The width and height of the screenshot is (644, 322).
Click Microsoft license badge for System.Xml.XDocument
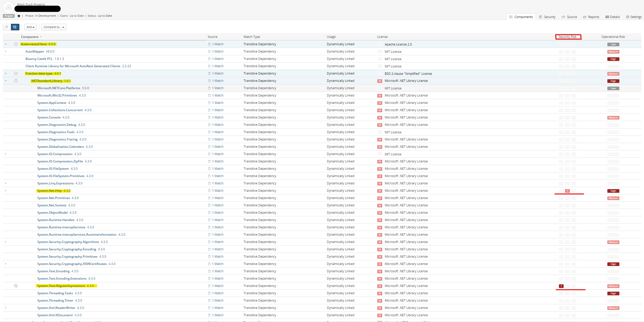click(x=380, y=315)
